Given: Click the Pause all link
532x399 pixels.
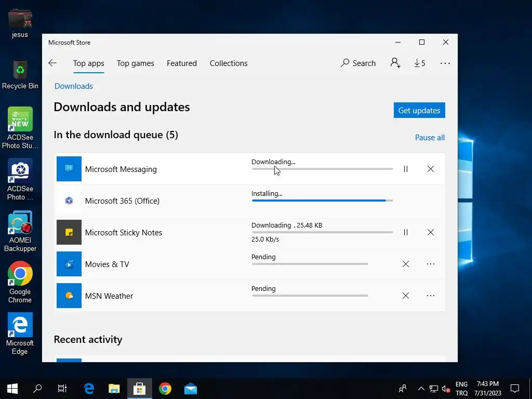Looking at the screenshot, I should pos(430,137).
